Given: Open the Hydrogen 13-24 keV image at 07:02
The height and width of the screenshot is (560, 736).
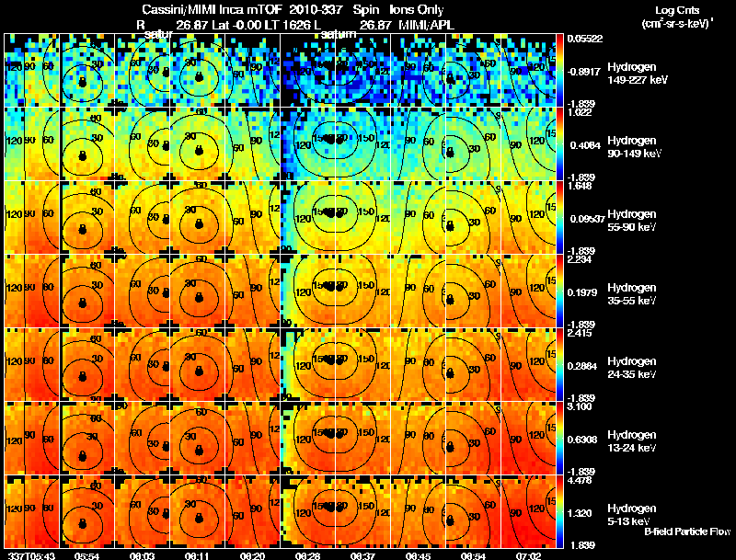Looking at the screenshot, I should (x=528, y=439).
